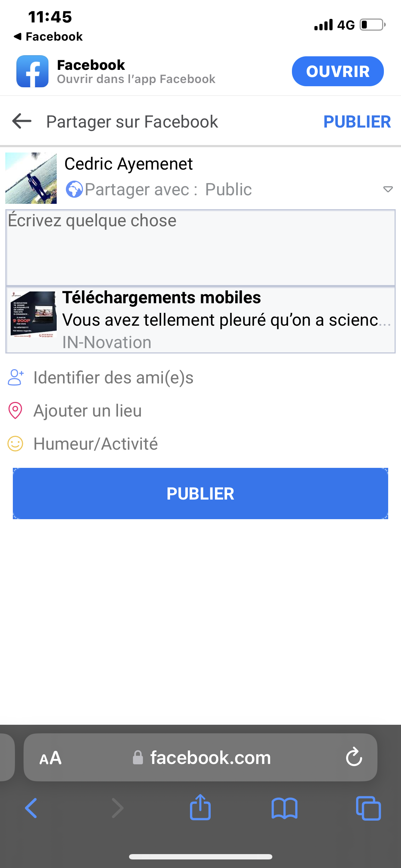This screenshot has height=868, width=401.
Task: Open Safari AA reader options menu
Action: point(51,758)
